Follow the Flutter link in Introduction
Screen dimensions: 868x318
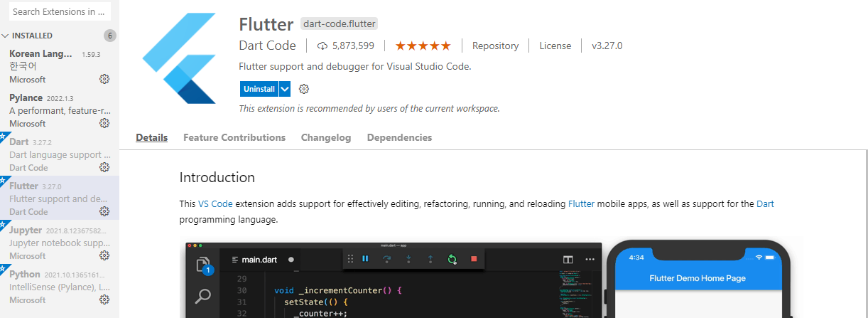[581, 203]
